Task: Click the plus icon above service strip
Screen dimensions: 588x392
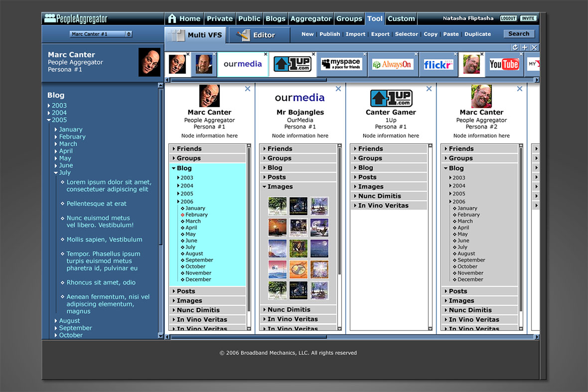Action: tap(525, 47)
